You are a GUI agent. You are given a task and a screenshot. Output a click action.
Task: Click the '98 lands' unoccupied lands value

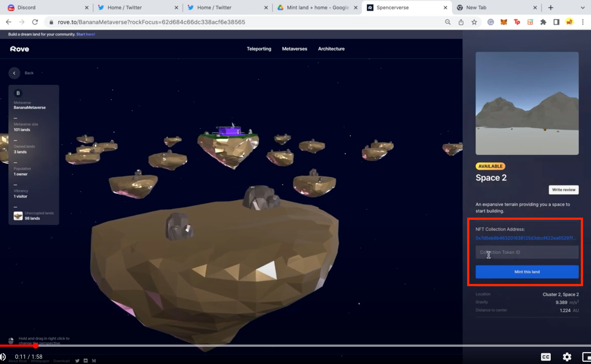click(x=32, y=218)
